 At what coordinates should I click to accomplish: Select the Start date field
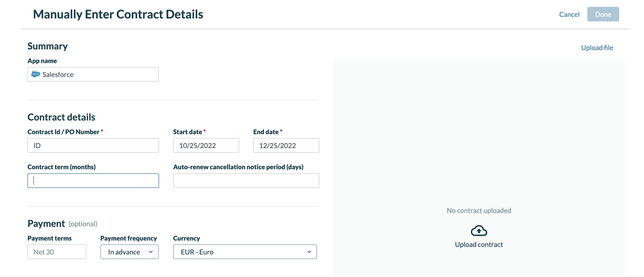pos(206,145)
